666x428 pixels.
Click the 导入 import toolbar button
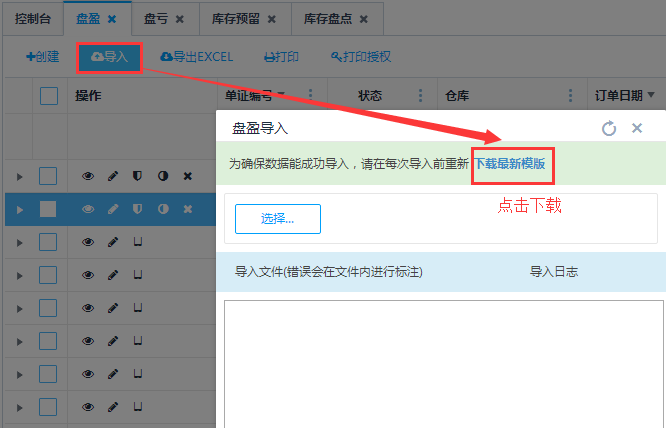tap(110, 57)
